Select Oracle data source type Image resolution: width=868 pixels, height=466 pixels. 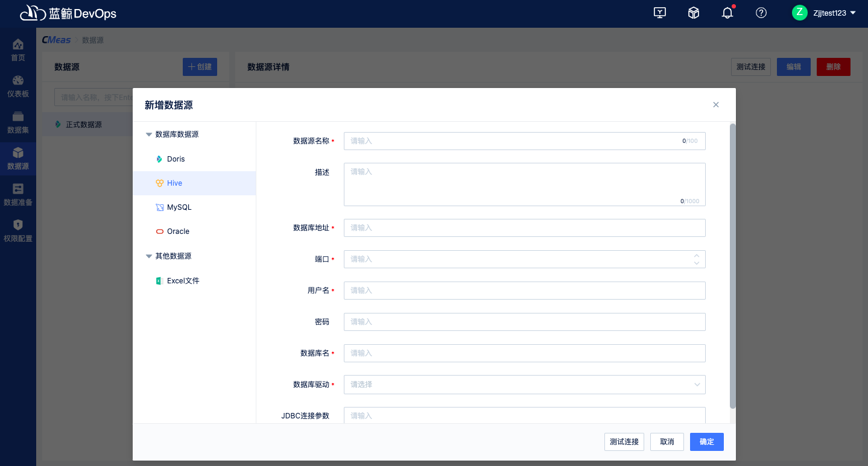point(194,231)
